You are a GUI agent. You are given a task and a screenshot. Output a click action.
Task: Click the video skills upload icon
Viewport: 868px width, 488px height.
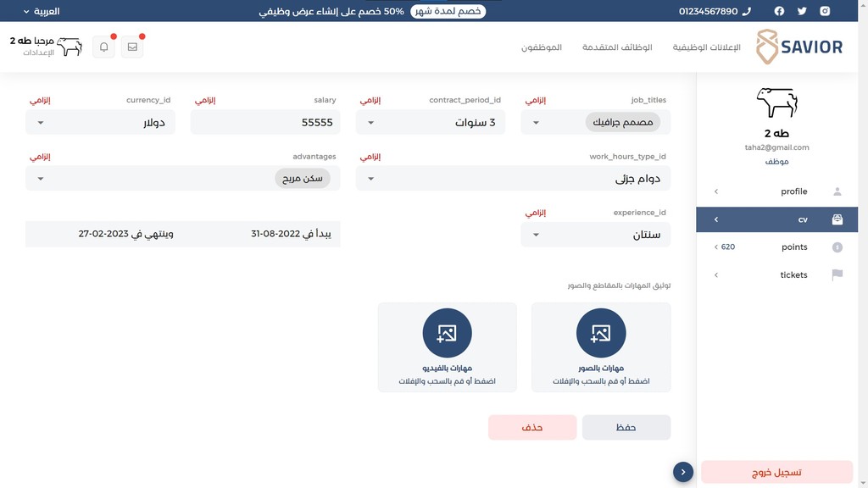tap(447, 333)
